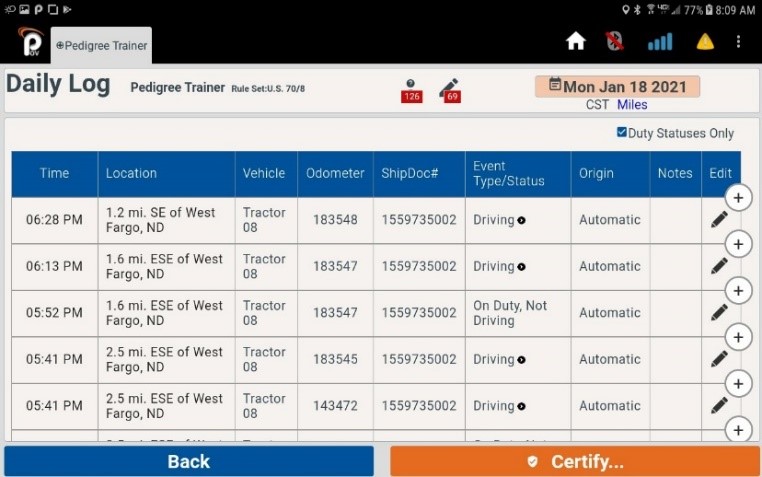Open unidentified events badge showing 126
Viewport: 762px width, 477px height.
(411, 91)
